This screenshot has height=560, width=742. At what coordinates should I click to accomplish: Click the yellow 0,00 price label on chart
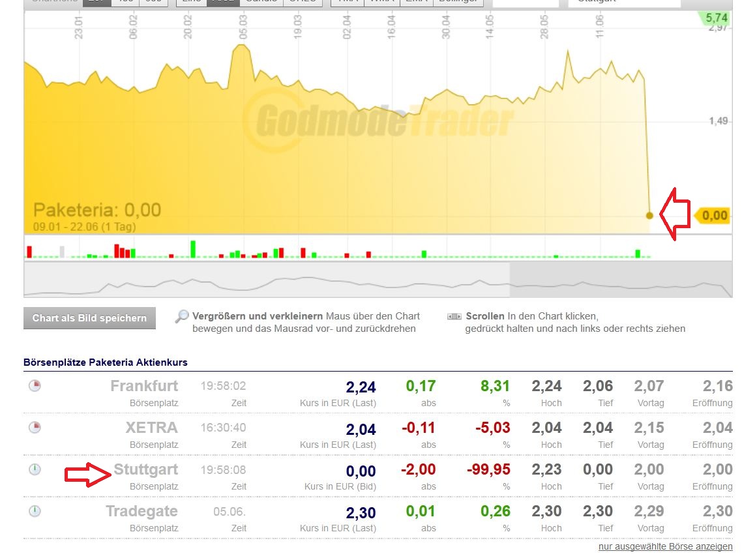pos(712,216)
